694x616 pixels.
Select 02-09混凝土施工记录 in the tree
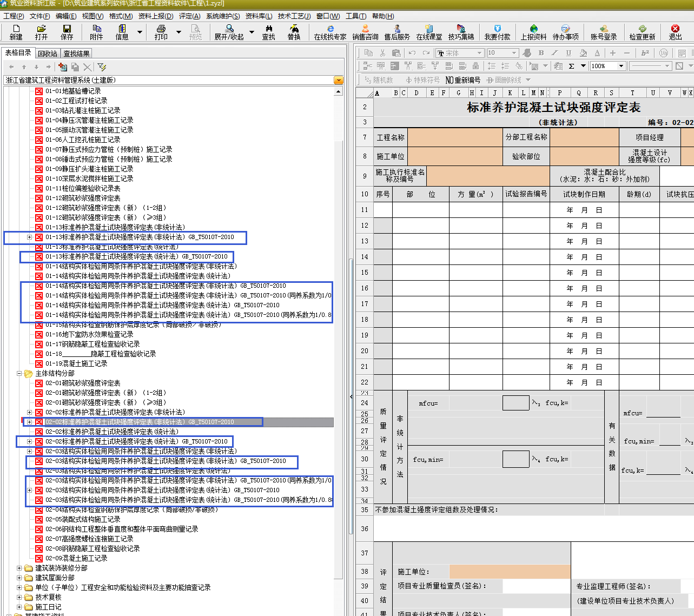coord(76,558)
